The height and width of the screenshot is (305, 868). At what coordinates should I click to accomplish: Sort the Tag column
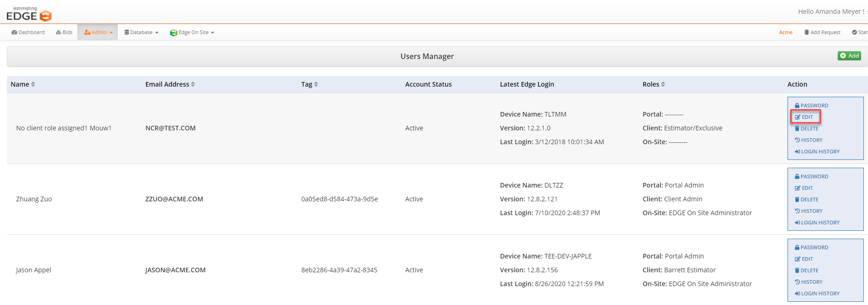(310, 84)
